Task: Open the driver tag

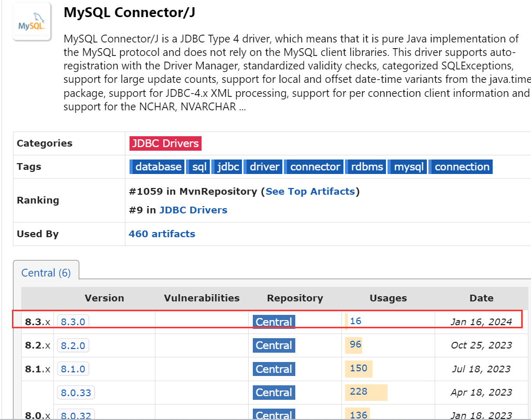Action: (x=263, y=167)
